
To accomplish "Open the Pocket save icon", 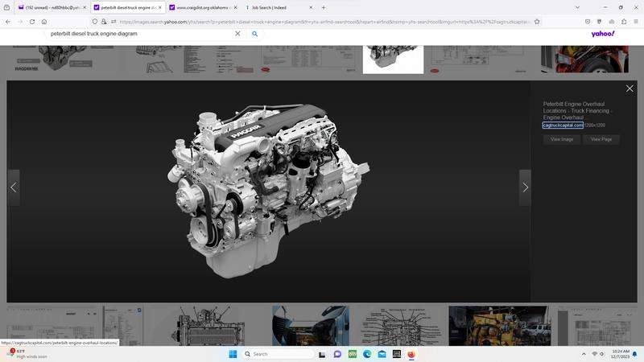I will 588,22.
